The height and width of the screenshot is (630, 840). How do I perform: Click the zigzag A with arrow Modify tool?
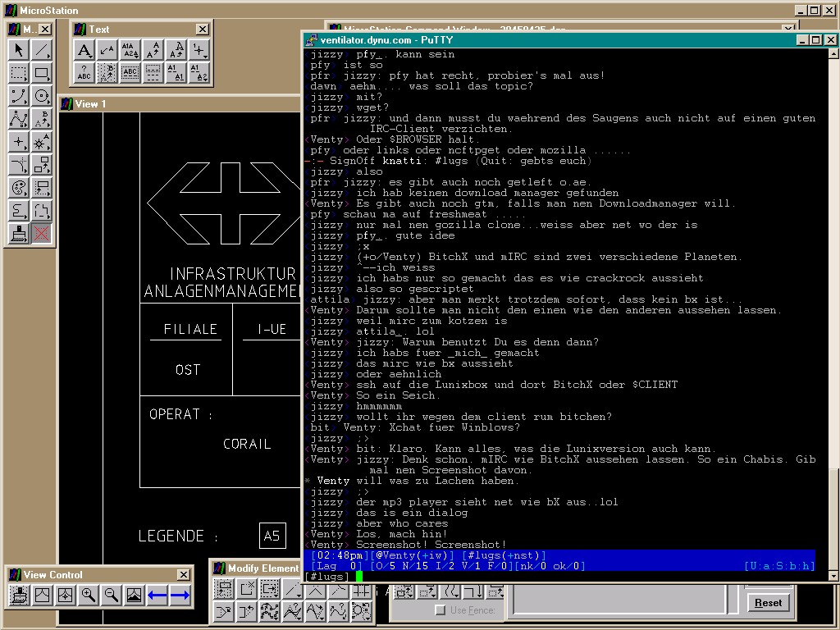point(316,612)
